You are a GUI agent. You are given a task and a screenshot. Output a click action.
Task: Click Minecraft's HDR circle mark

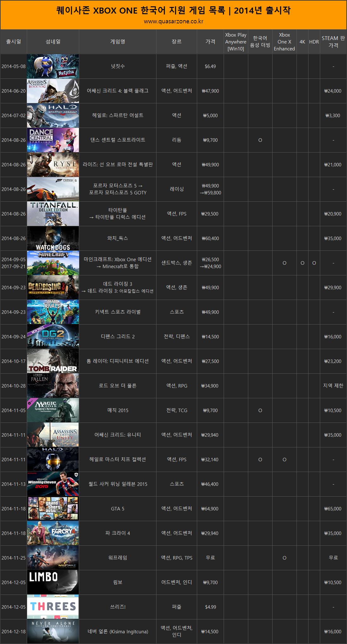[x=314, y=263]
